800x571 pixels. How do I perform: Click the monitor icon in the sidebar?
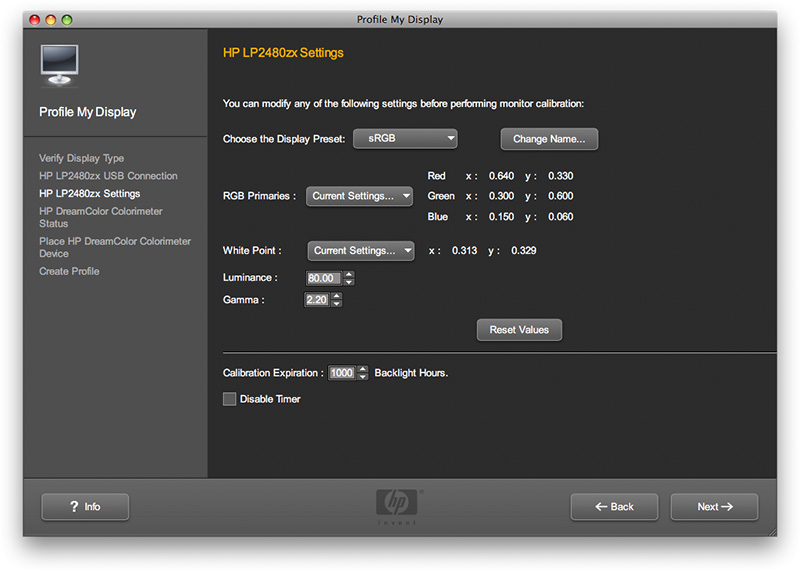(59, 65)
